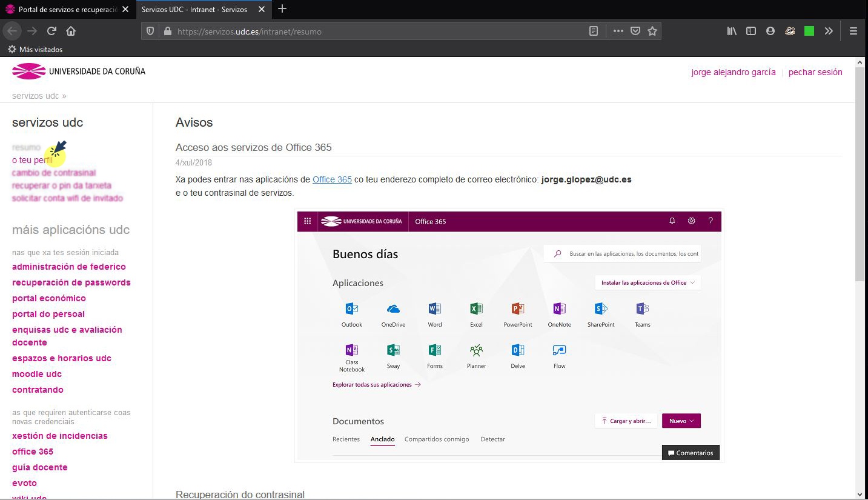The image size is (868, 500).
Task: Open moodle udc link
Action: (x=37, y=374)
